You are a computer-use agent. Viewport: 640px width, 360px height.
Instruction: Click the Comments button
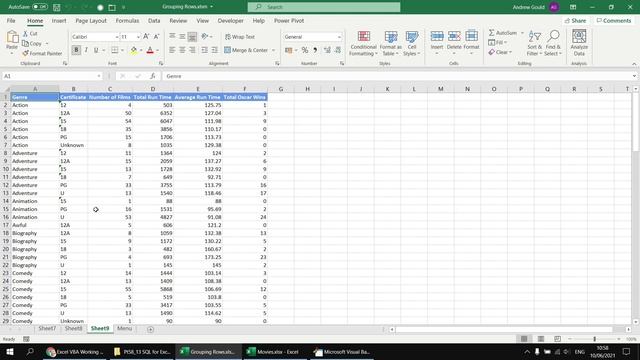tap(613, 21)
